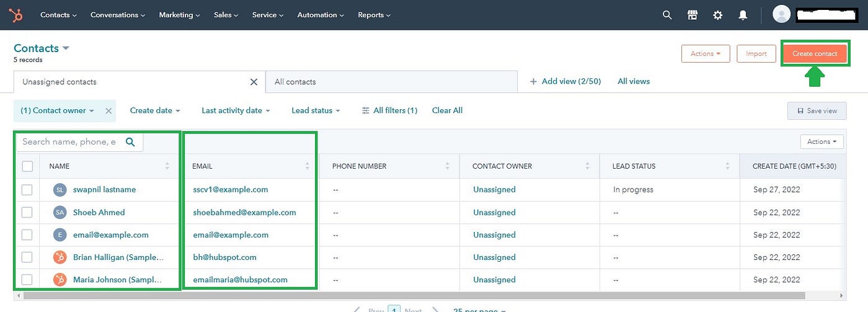Open the All views link
Image resolution: width=868 pixels, height=312 pixels.
click(634, 81)
